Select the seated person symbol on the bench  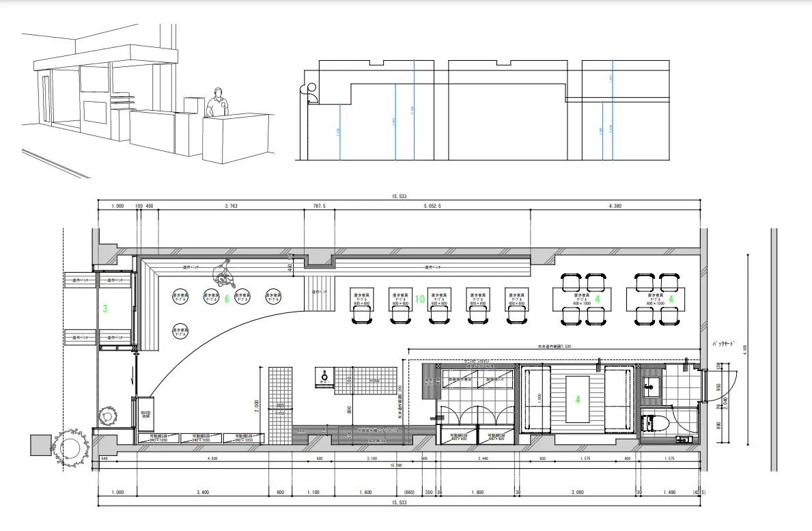pos(222,273)
